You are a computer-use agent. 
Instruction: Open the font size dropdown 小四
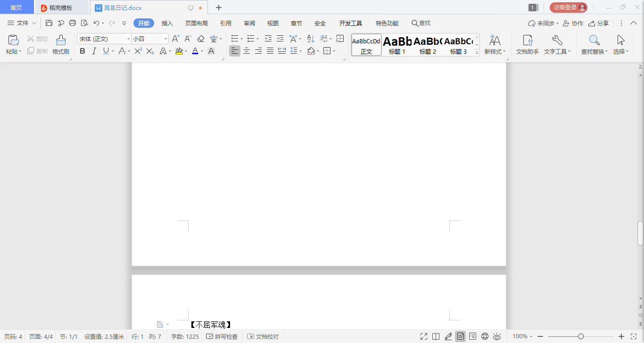pos(165,39)
